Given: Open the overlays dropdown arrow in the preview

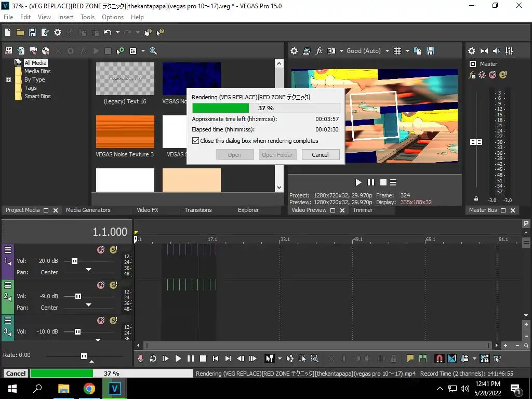Looking at the screenshot, I should click(407, 51).
